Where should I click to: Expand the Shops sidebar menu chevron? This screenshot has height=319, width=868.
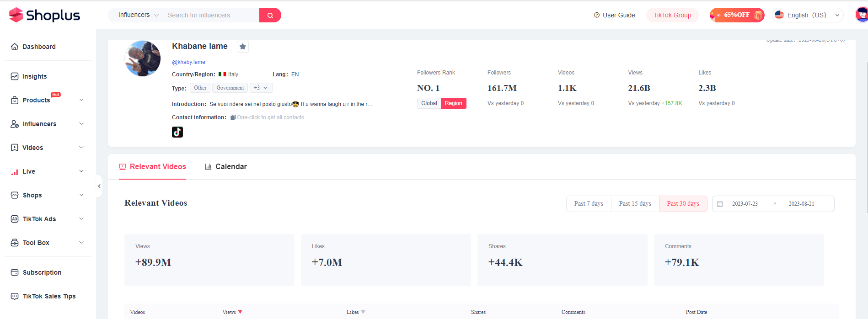[81, 195]
